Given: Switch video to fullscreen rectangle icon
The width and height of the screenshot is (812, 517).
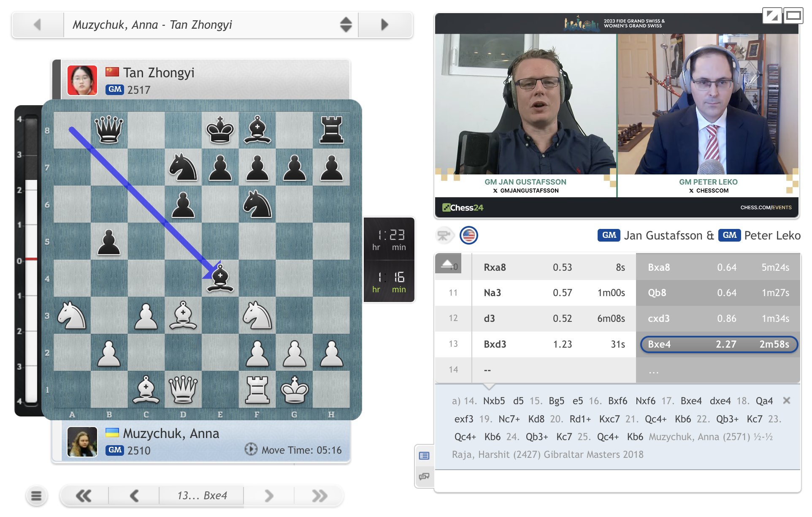Looking at the screenshot, I should tap(793, 16).
